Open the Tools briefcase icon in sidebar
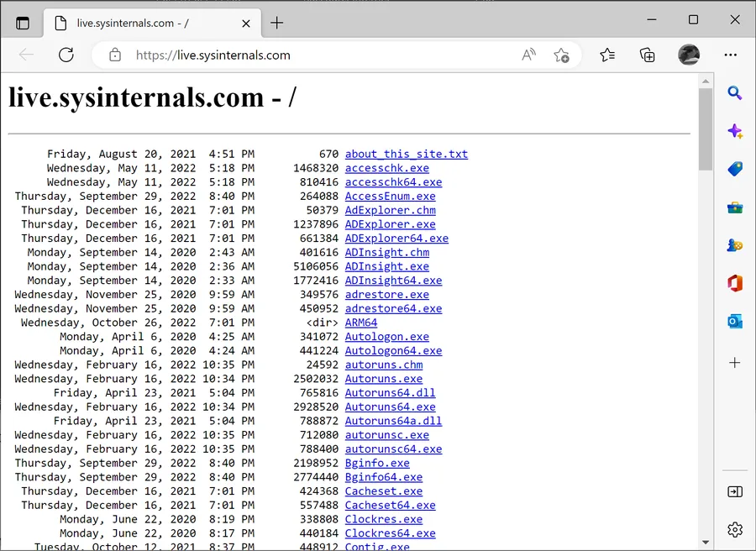Viewport: 756px width, 551px height. (735, 207)
